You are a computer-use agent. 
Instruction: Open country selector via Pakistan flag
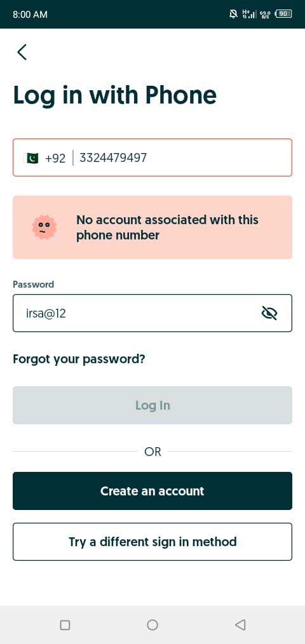click(x=31, y=158)
